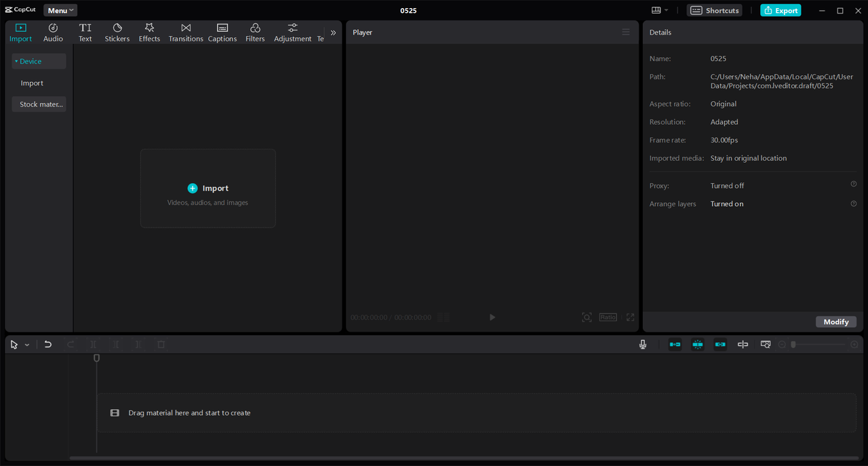Collapse the Device section
868x466 pixels.
click(39, 61)
